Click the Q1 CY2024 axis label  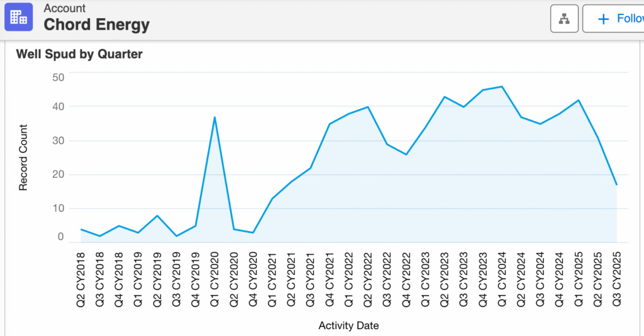click(x=502, y=280)
